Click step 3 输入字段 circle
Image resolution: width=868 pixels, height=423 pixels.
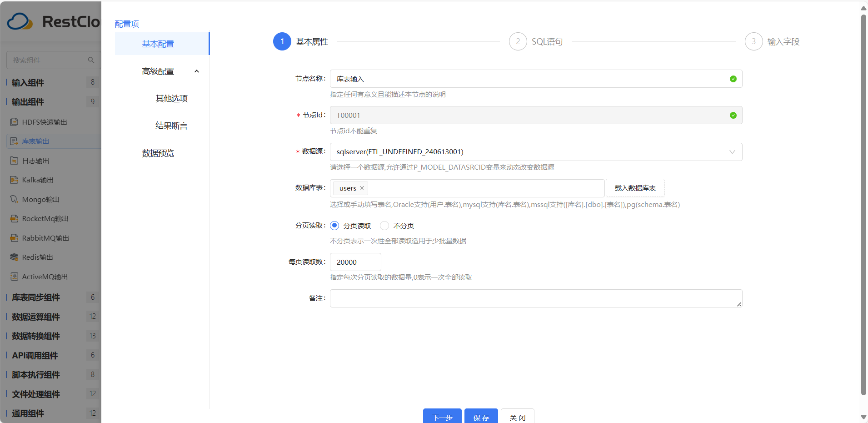[754, 41]
